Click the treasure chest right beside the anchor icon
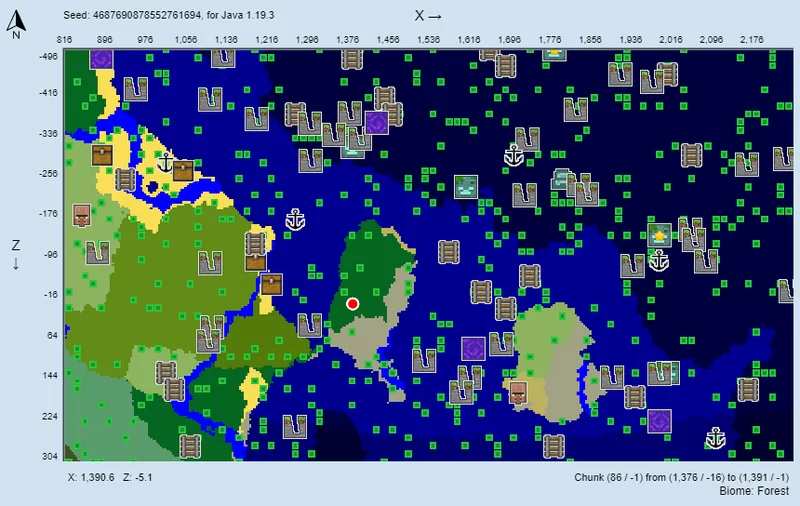Screen dimensions: 800x506 183,170
